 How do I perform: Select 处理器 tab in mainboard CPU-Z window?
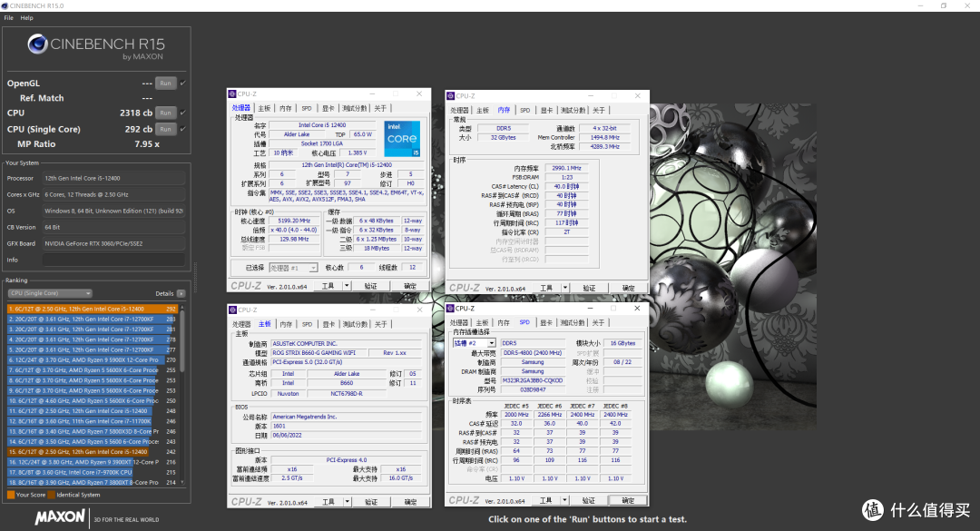tap(241, 325)
